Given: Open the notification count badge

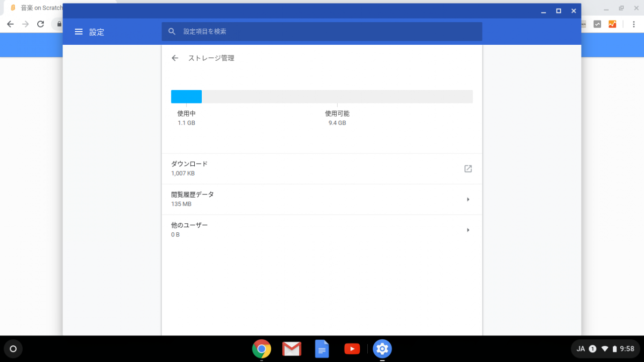Looking at the screenshot, I should pyautogui.click(x=593, y=349).
